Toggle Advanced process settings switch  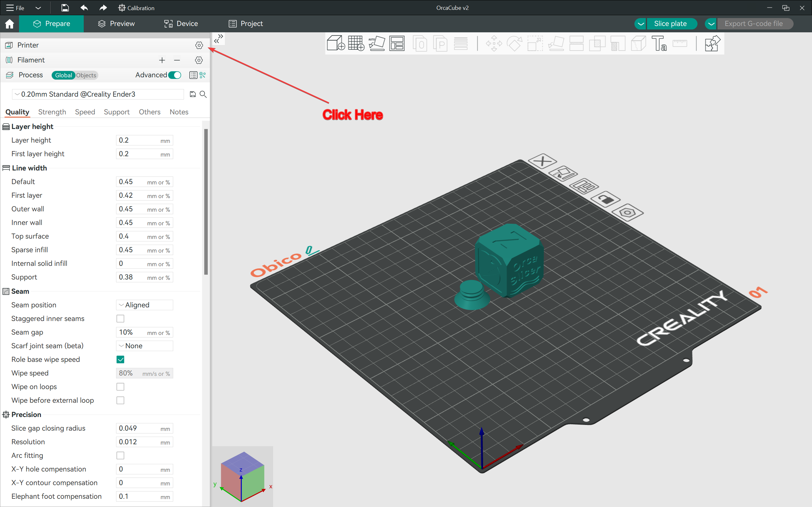pos(175,75)
